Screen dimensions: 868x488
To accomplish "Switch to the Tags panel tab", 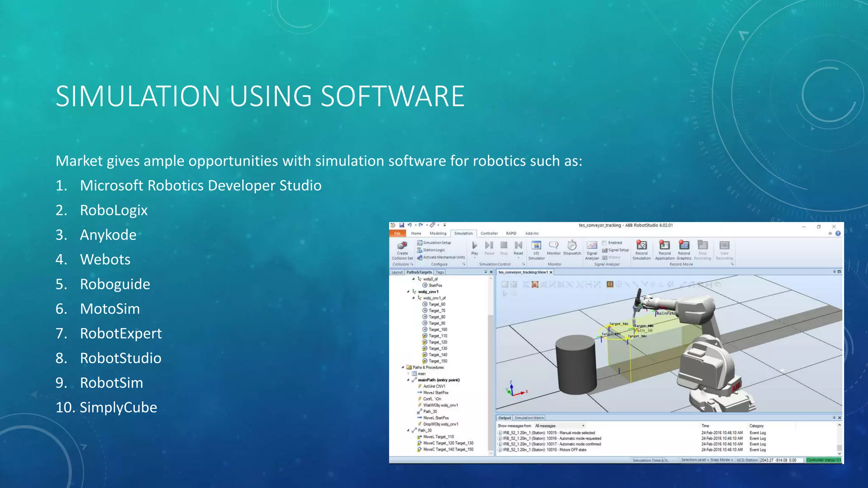I will click(x=440, y=272).
